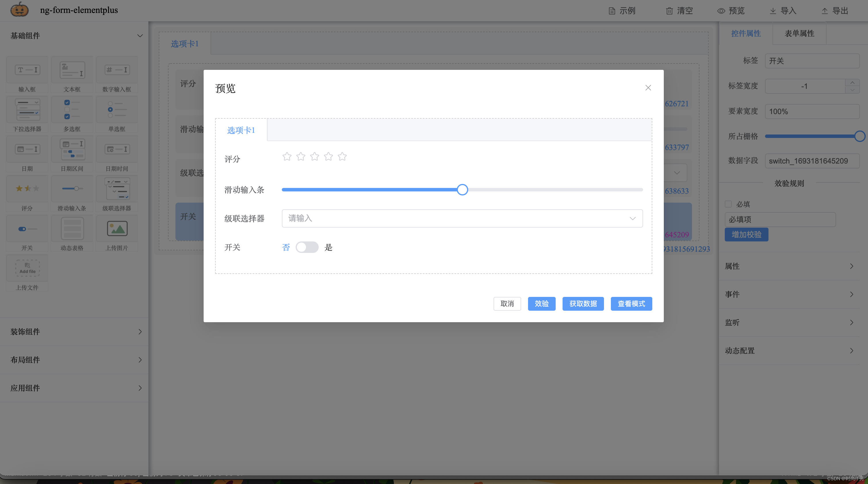Screen dimensions: 868x484
Task: Select 选项卡1 tab in preview dialog
Action: pyautogui.click(x=241, y=130)
